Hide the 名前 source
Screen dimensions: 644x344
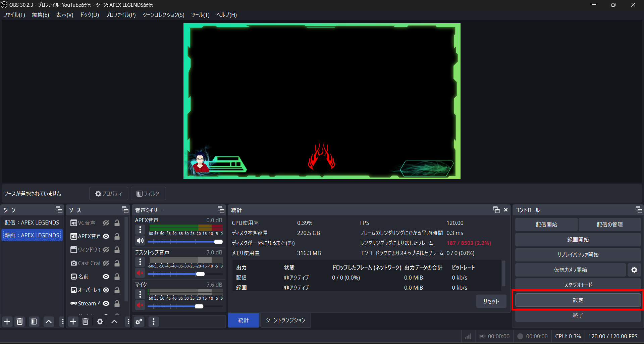(106, 277)
